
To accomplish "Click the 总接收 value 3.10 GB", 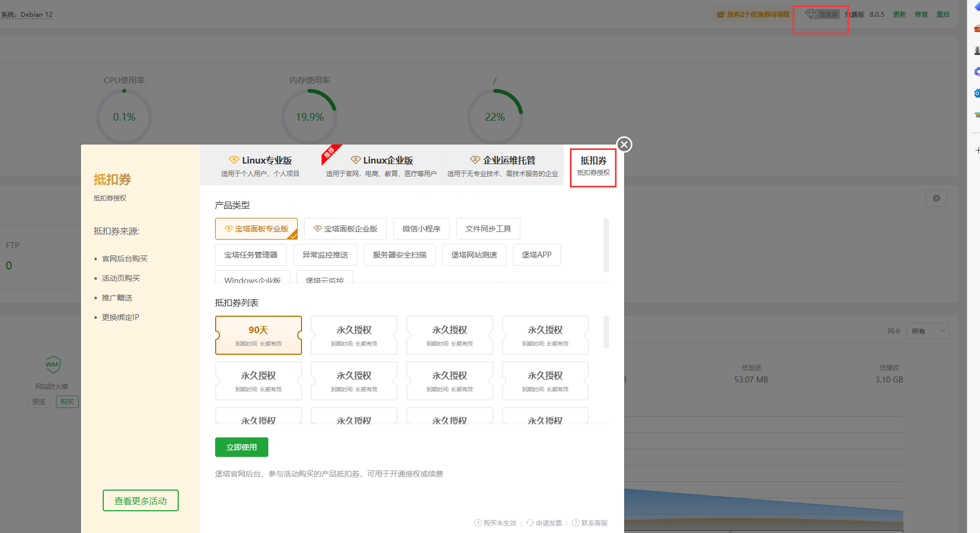I will pyautogui.click(x=889, y=380).
